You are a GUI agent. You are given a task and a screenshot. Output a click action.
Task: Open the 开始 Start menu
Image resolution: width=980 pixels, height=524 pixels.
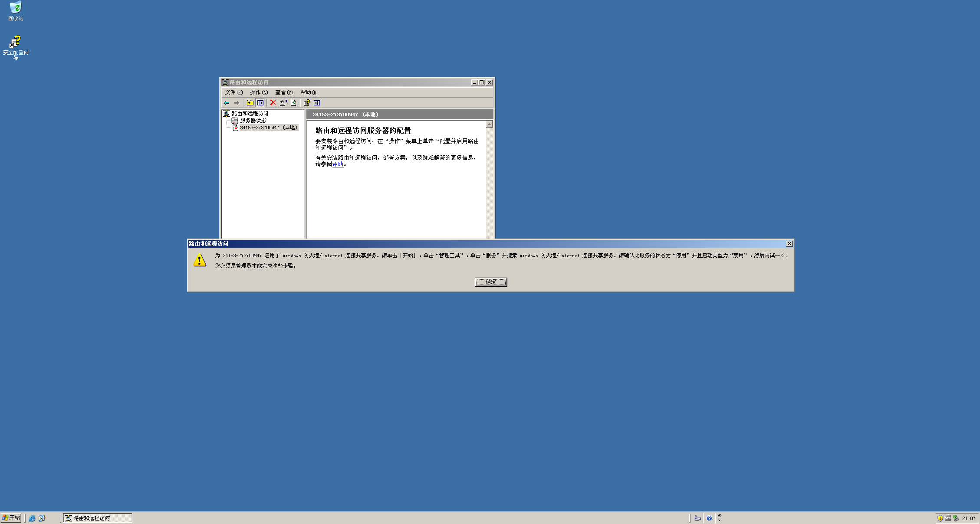click(11, 517)
